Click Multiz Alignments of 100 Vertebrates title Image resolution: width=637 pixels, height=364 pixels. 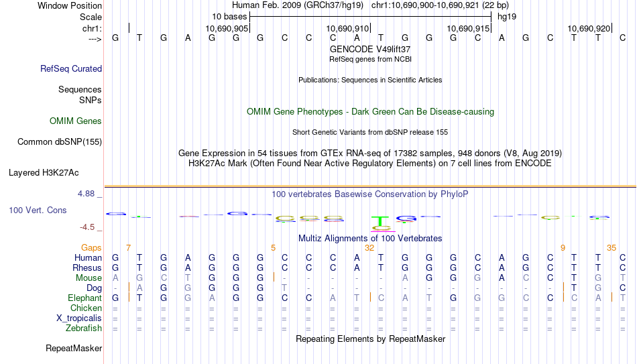(x=370, y=239)
